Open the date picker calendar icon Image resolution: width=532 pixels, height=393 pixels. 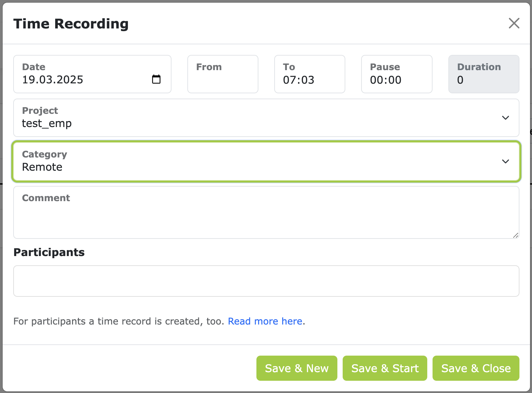[157, 79]
